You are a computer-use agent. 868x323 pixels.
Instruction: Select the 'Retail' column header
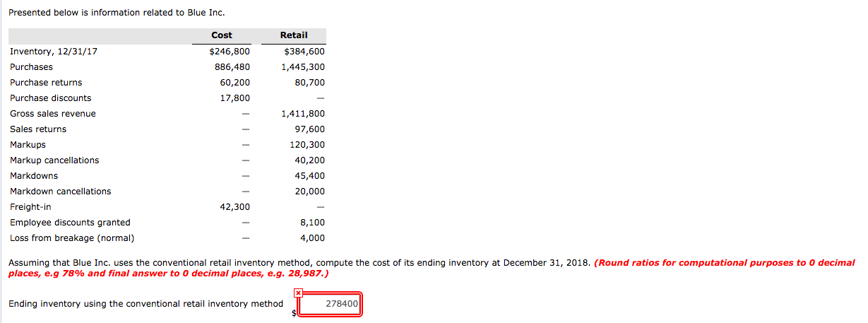click(294, 35)
